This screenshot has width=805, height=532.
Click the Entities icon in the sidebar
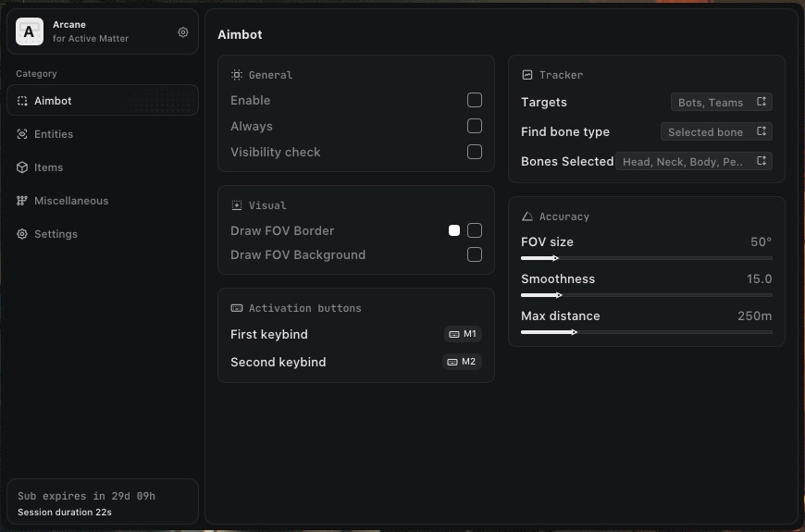pos(22,134)
